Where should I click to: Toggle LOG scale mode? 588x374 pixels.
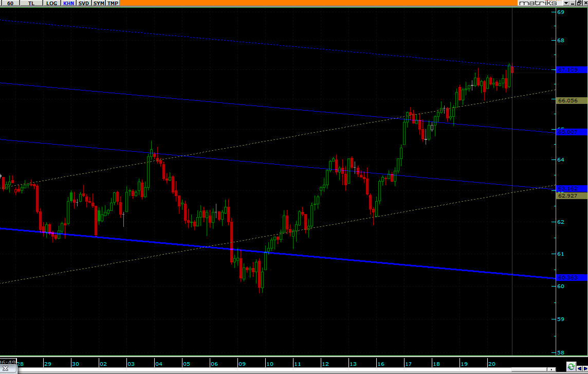tap(51, 3)
